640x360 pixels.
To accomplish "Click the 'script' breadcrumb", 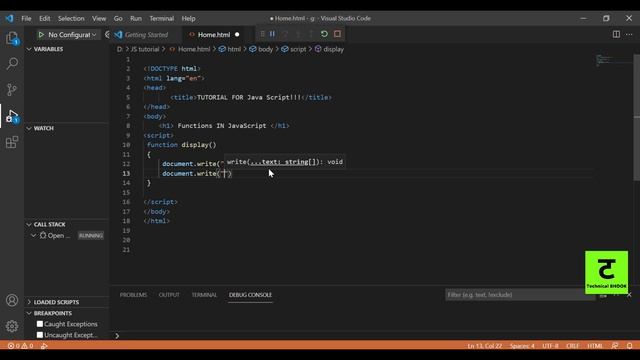I will [298, 49].
